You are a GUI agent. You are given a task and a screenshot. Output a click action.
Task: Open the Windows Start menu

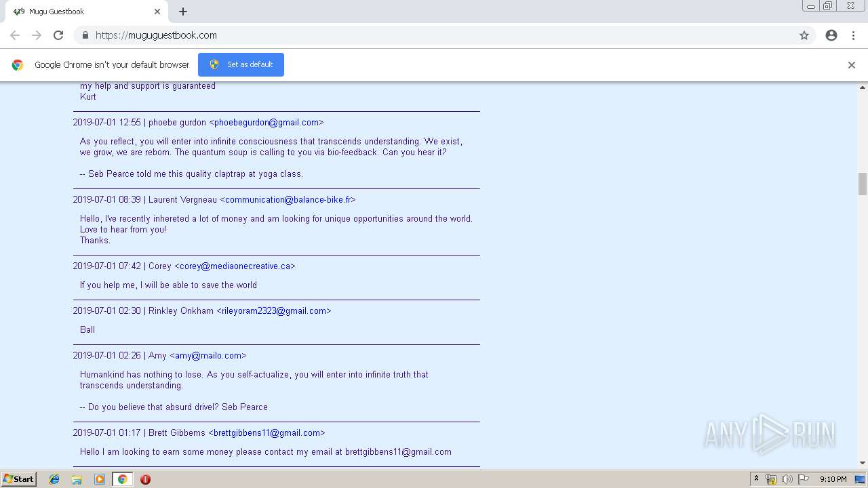(19, 479)
